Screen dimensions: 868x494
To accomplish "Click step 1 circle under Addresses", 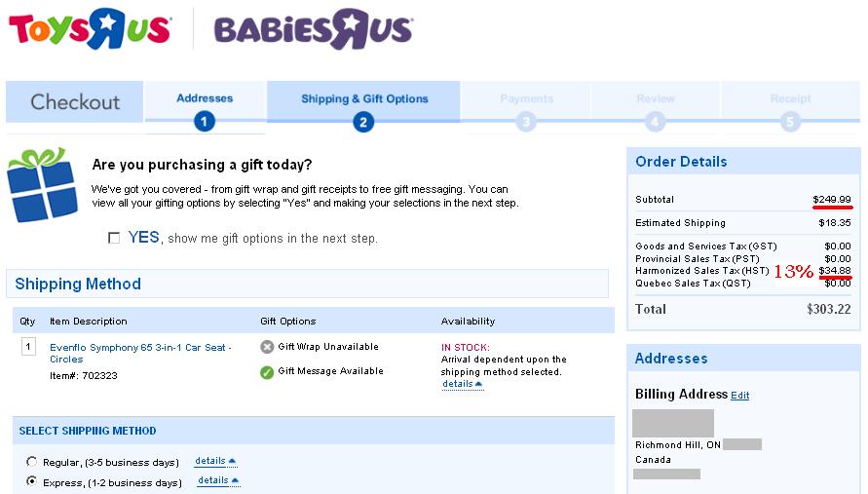I will (205, 121).
